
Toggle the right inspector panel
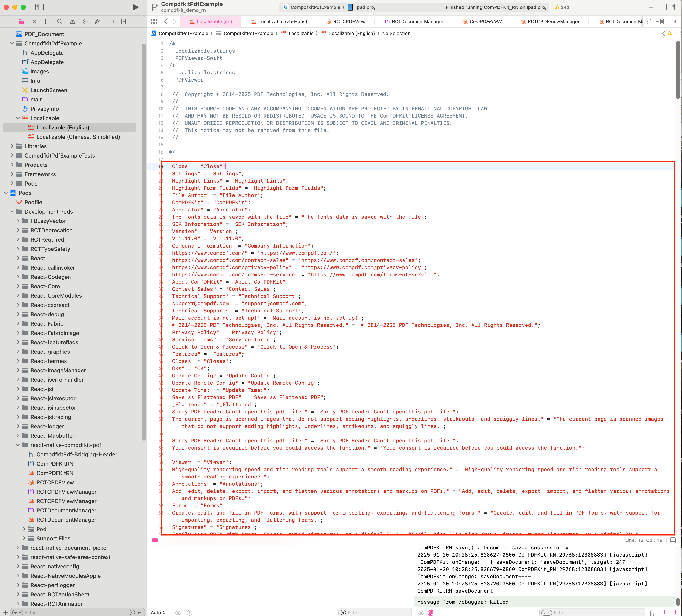671,7
